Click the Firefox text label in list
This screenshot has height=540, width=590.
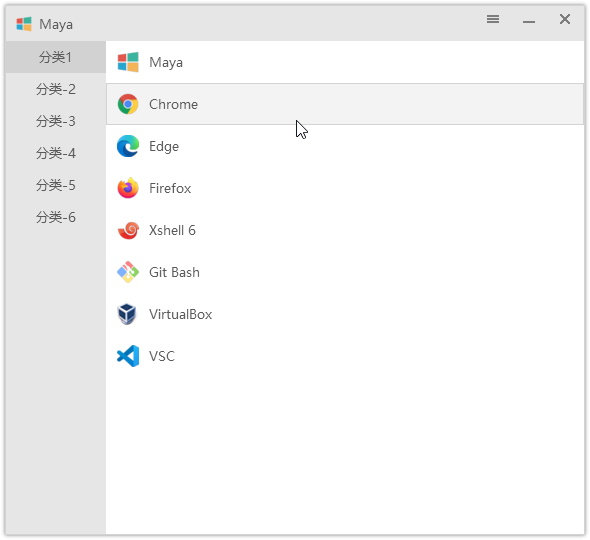tap(170, 188)
